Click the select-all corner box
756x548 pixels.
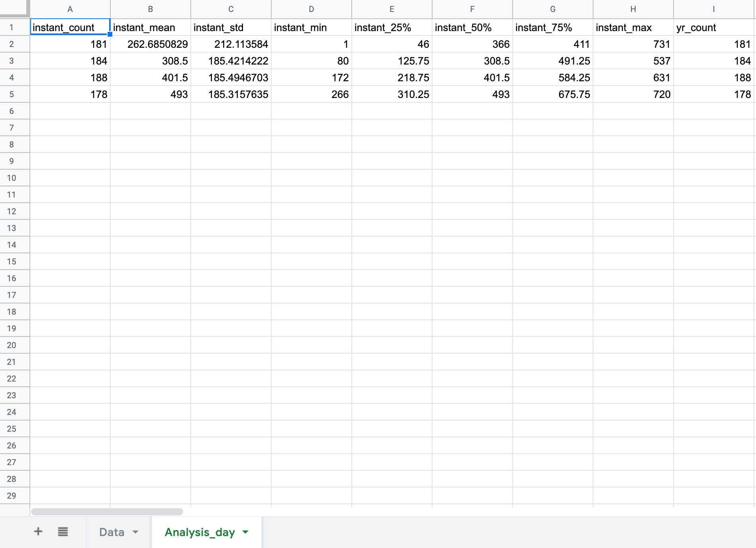pyautogui.click(x=14, y=9)
